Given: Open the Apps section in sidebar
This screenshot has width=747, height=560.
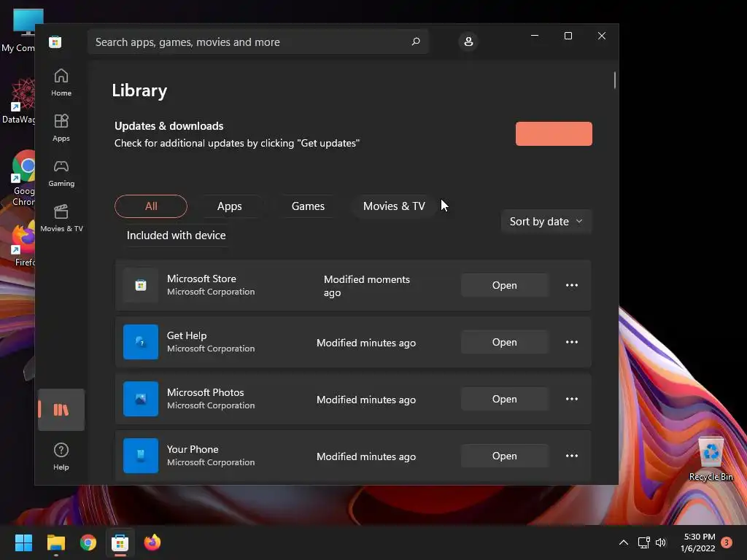Looking at the screenshot, I should click(x=61, y=128).
